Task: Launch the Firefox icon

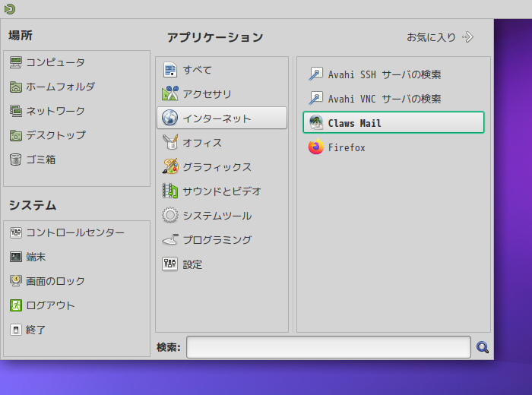Action: [316, 147]
